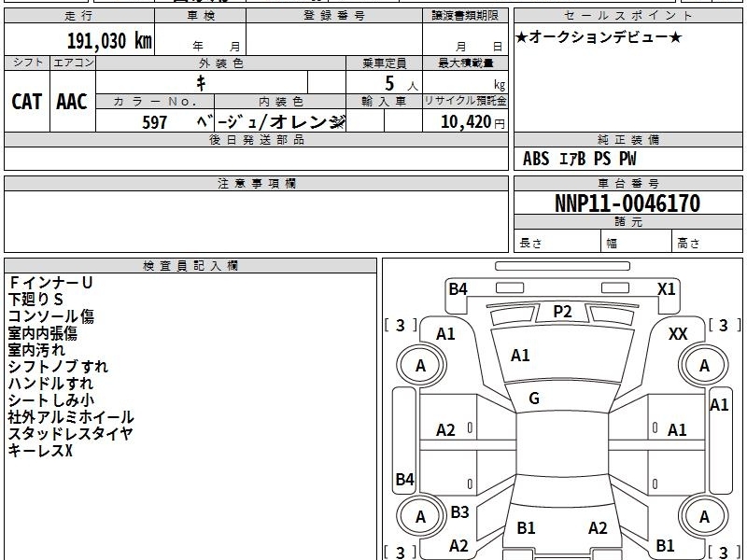Click inspector note コンソール傷

(x=51, y=316)
